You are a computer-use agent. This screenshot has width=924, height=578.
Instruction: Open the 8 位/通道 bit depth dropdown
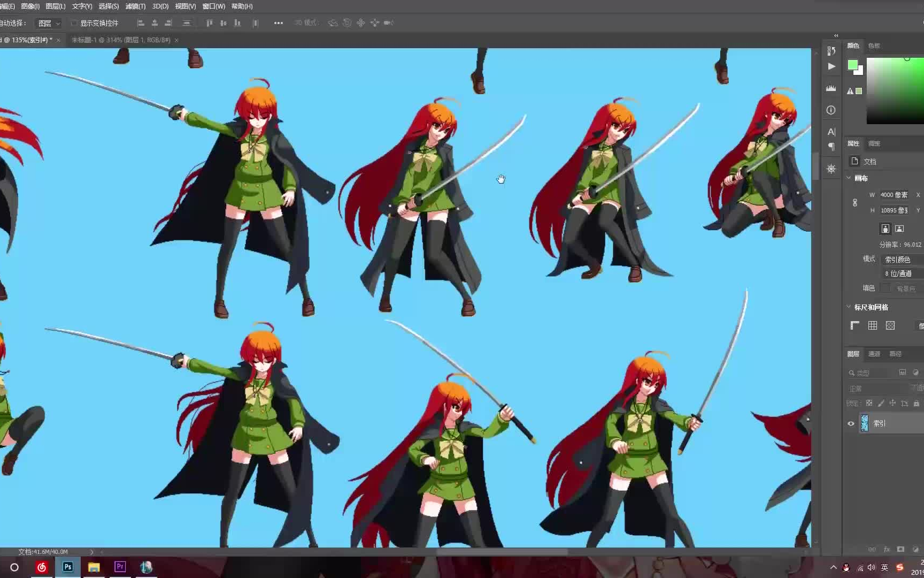pyautogui.click(x=902, y=273)
